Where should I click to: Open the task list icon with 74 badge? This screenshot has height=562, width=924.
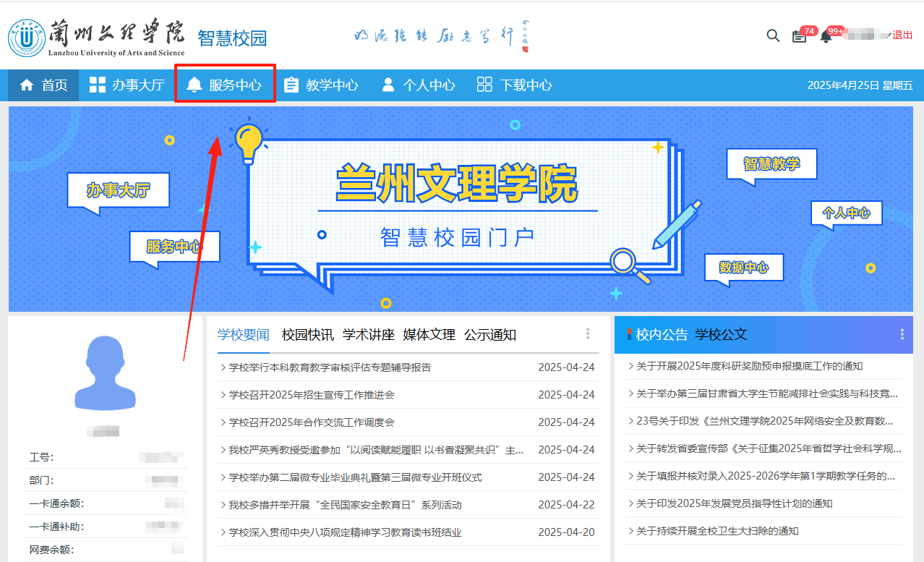(799, 36)
